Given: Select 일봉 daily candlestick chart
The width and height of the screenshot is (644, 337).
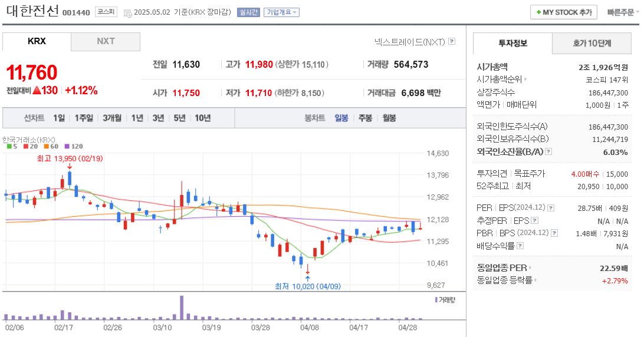Looking at the screenshot, I should click(x=341, y=118).
